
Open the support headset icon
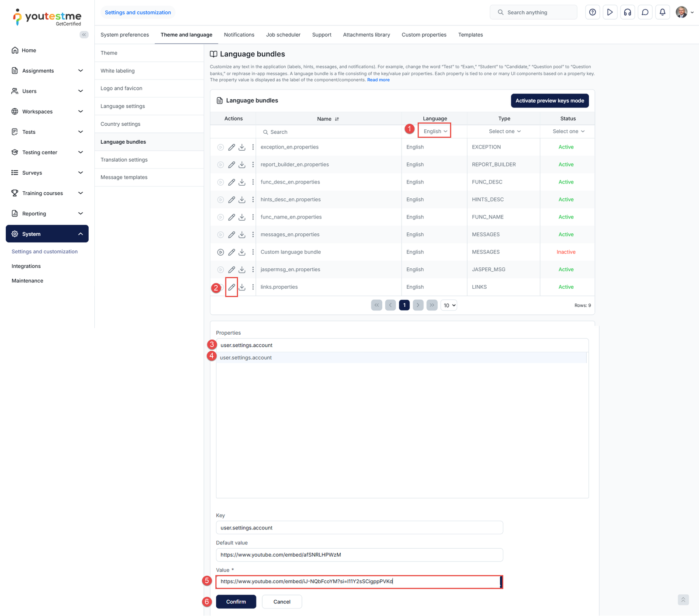pos(627,12)
